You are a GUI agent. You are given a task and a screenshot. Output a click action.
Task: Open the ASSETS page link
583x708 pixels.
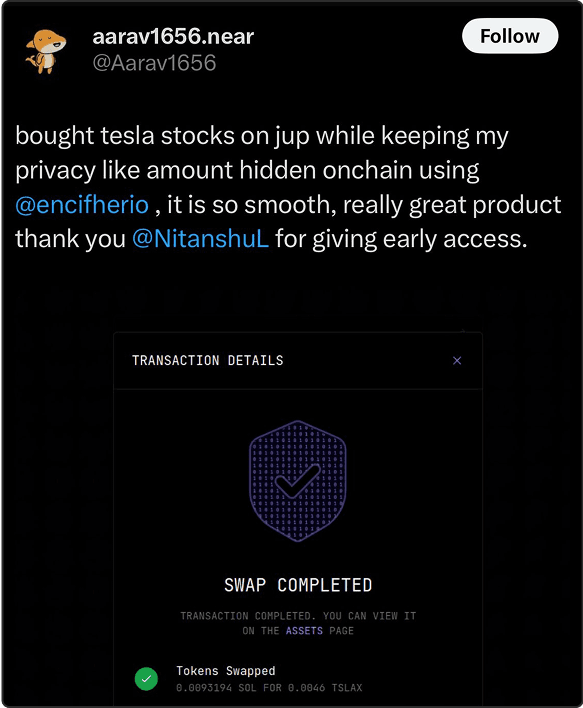304,631
